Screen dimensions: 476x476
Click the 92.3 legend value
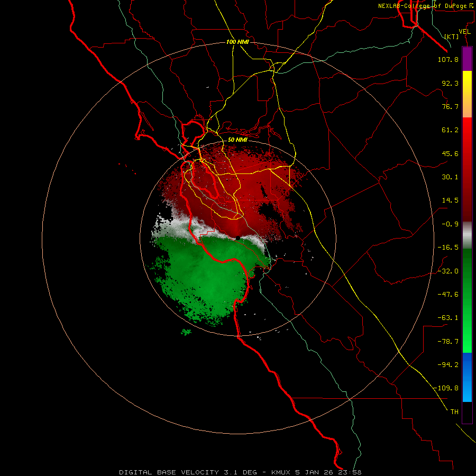tap(450, 83)
